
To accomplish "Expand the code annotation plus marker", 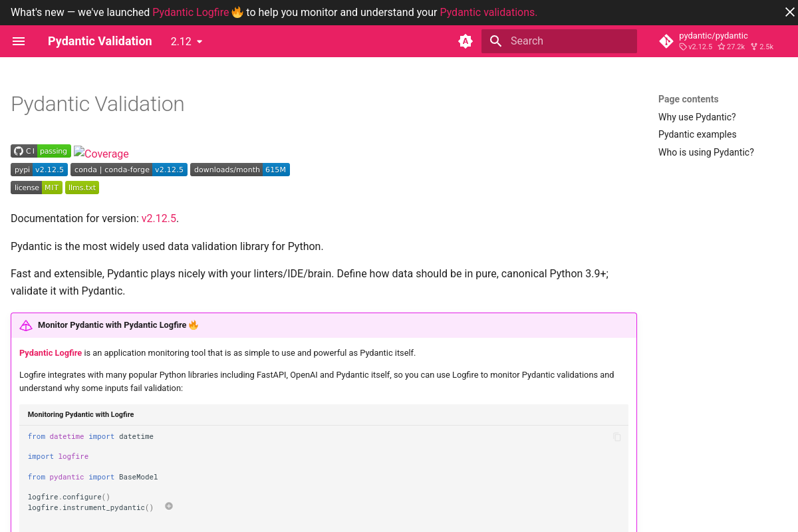I will 168,506.
